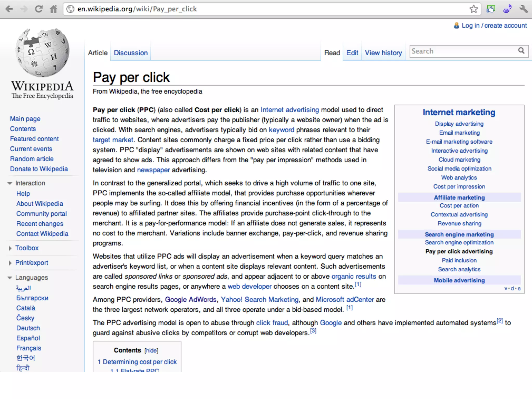Bookmark the page with the star icon
This screenshot has height=399, width=532.
[x=474, y=9]
